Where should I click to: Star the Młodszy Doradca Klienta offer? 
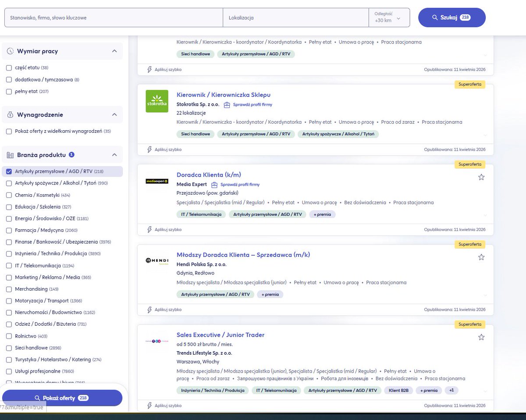point(481,257)
